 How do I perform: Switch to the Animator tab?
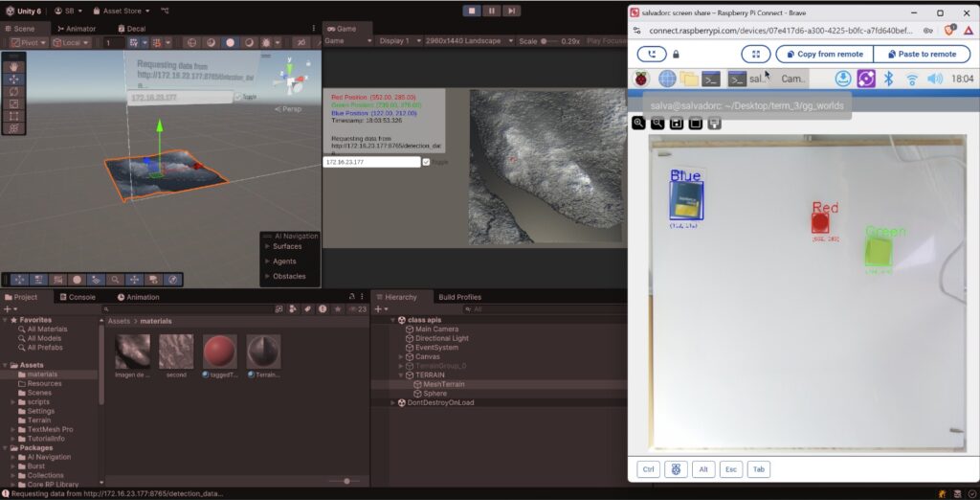click(77, 29)
